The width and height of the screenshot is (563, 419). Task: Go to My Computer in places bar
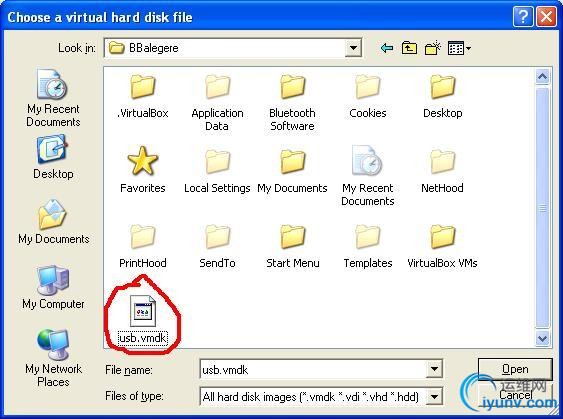pyautogui.click(x=53, y=287)
